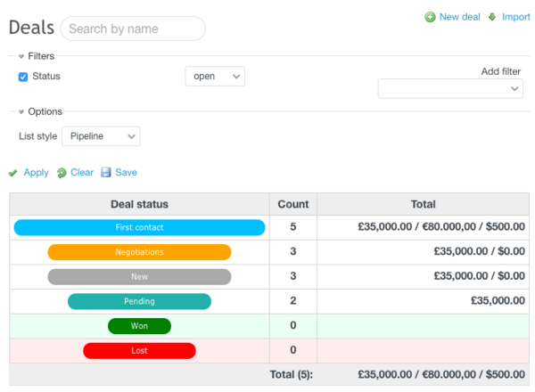Open the New deal link

[x=459, y=17]
